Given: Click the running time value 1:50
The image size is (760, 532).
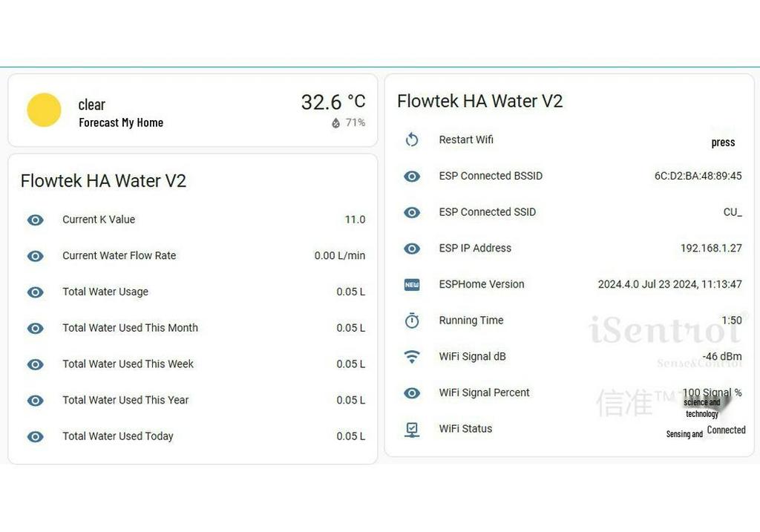Looking at the screenshot, I should click(x=732, y=321).
